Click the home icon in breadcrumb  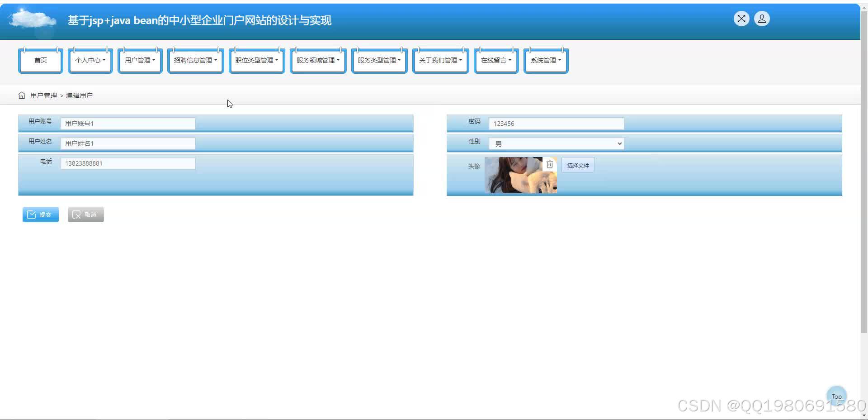(22, 95)
